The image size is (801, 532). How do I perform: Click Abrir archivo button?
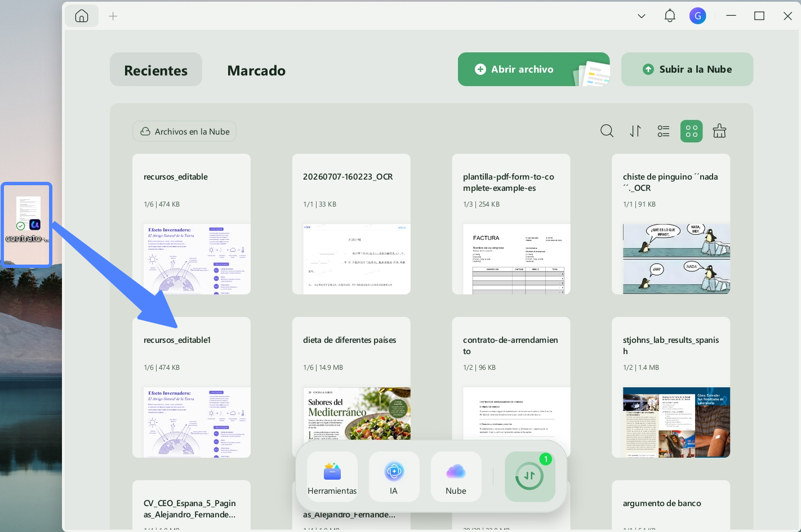click(x=533, y=69)
